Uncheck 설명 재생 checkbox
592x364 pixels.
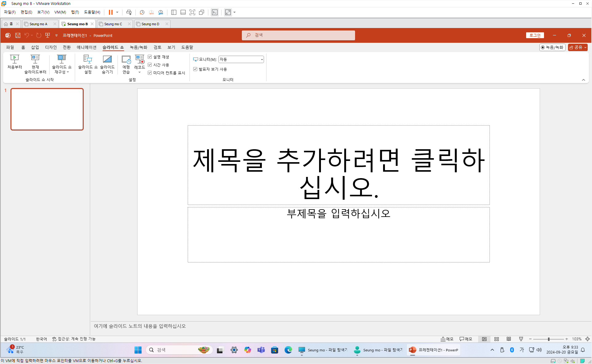click(x=150, y=57)
